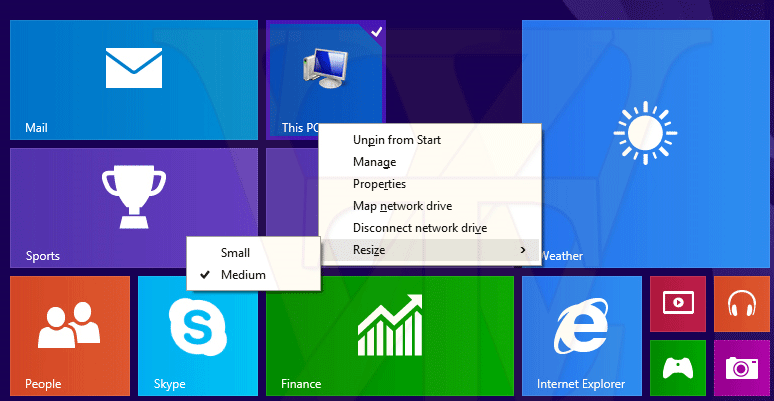Open the Finance chart tile

pos(390,336)
